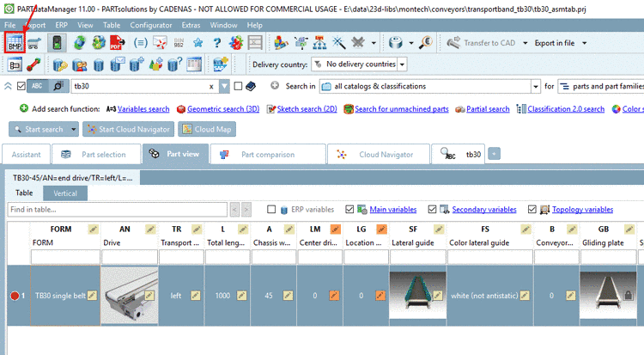Open dropdown arrow next to 3D part icon
The image size is (644, 355).
pos(410,43)
